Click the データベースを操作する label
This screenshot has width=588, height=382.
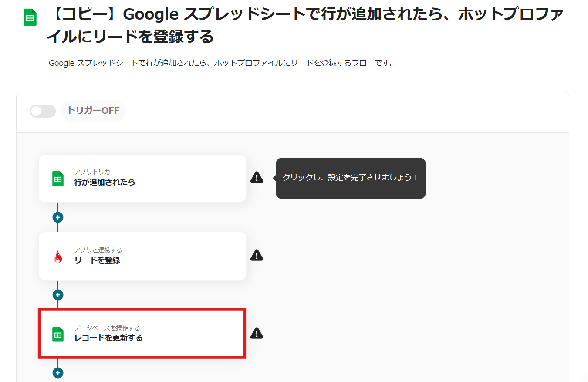coord(107,328)
